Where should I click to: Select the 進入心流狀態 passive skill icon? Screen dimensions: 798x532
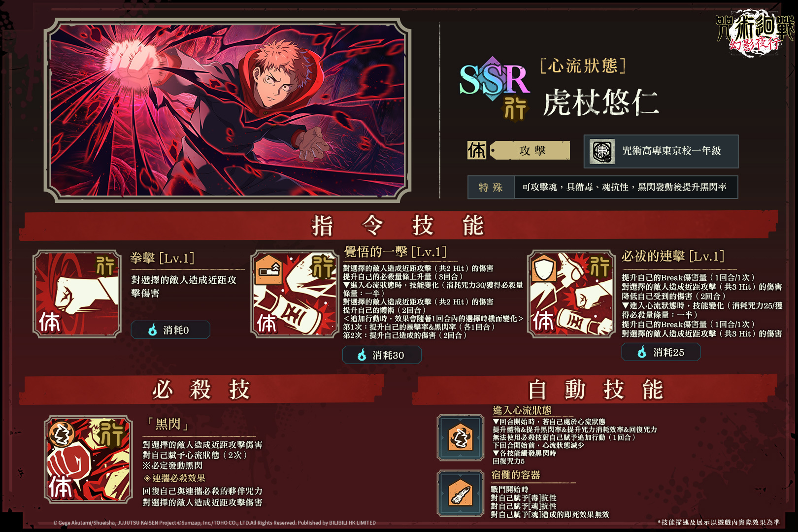[461, 438]
